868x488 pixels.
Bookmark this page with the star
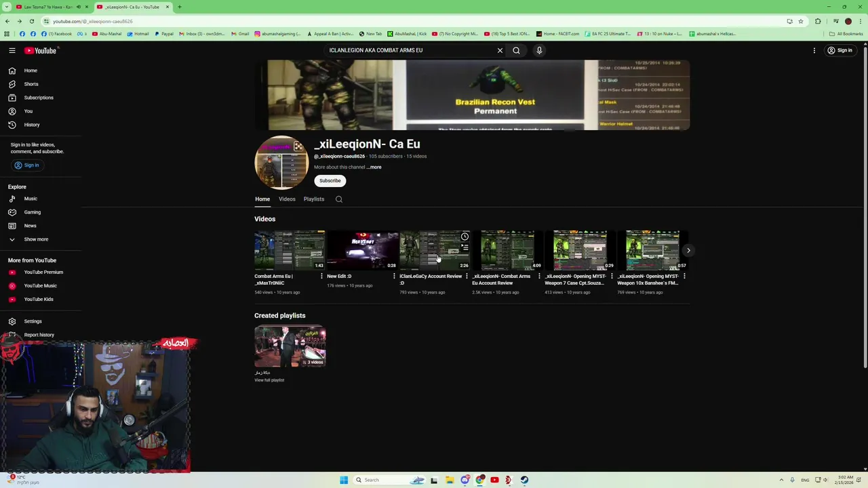pos(800,21)
